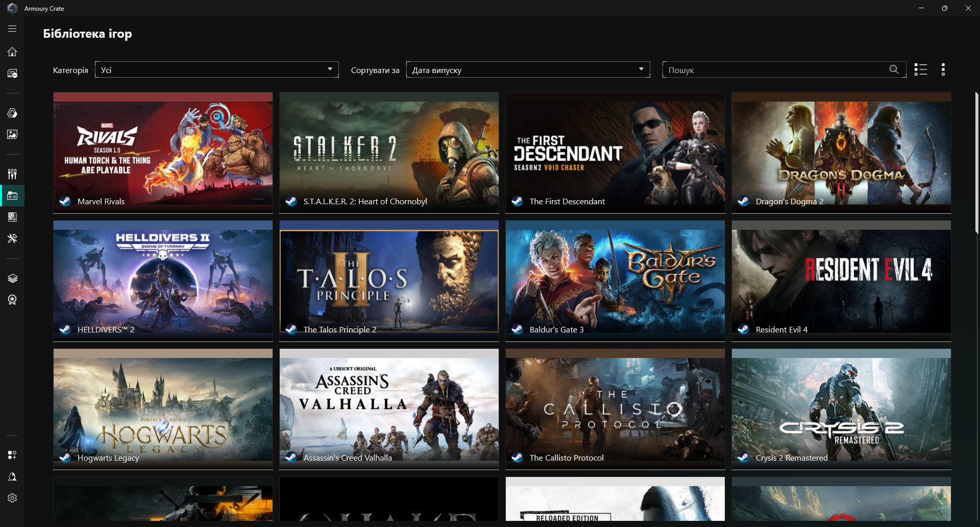The width and height of the screenshot is (980, 527).
Task: Click the 'Crysis 2 Remastered' title text
Action: (792, 458)
